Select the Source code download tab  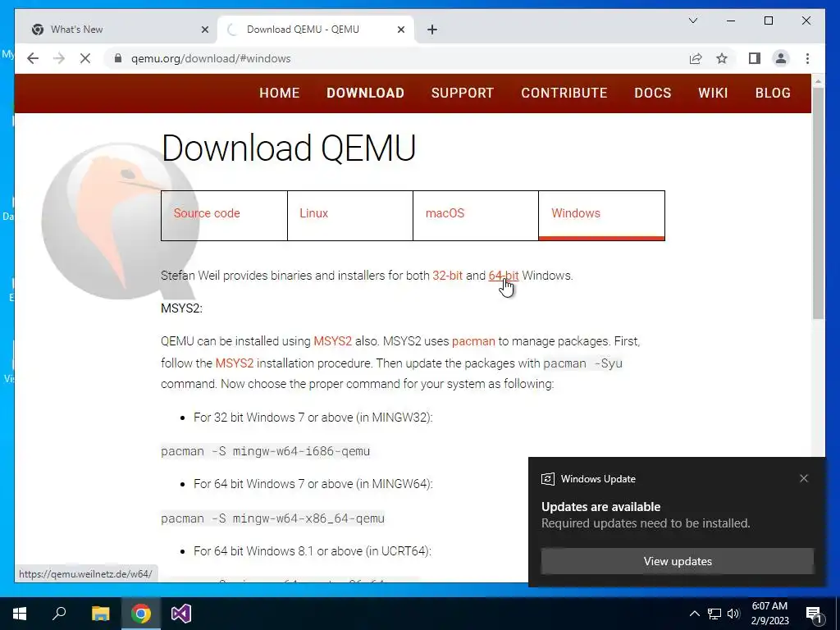[224, 216]
